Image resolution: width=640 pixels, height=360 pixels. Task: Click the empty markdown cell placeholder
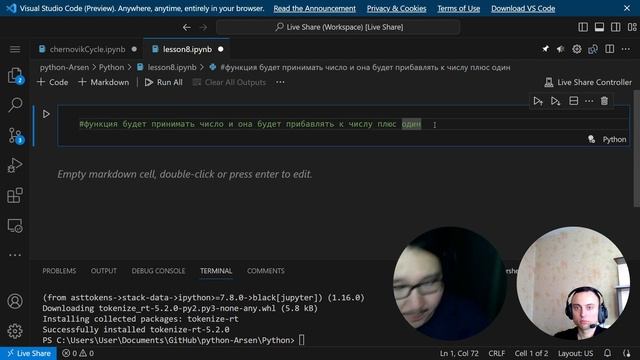(x=184, y=174)
